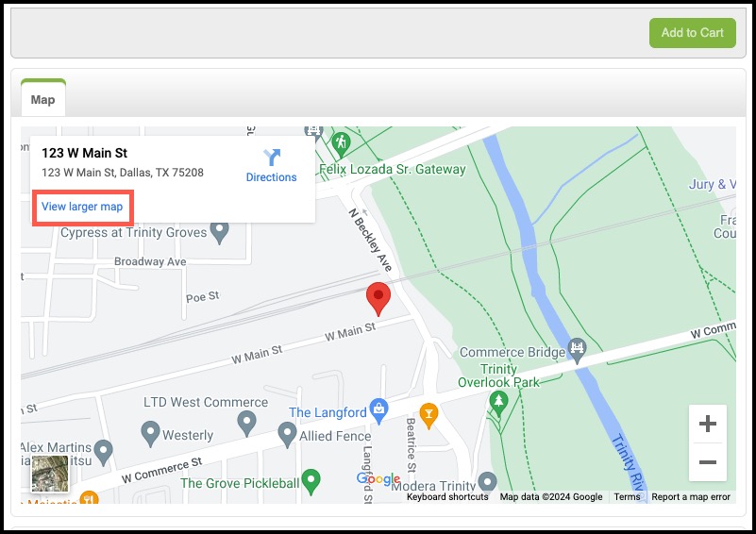Click The Langford shopping bag icon
Image resolution: width=756 pixels, height=534 pixels.
point(379,411)
